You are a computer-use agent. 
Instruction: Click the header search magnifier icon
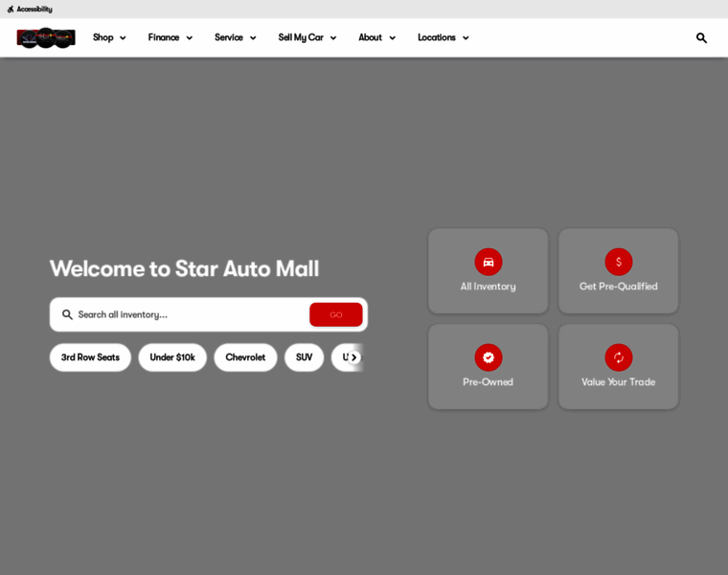pos(701,38)
